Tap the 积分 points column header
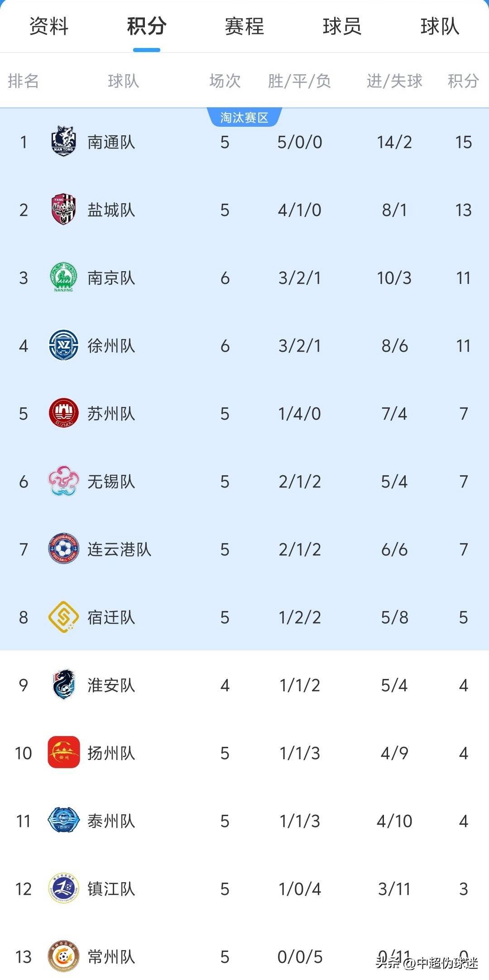This screenshot has height=980, width=489. click(463, 81)
